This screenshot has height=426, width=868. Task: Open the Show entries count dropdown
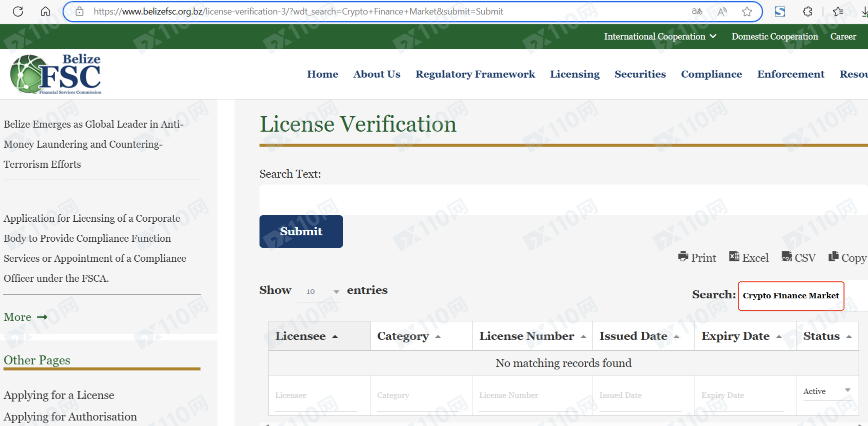coord(318,291)
